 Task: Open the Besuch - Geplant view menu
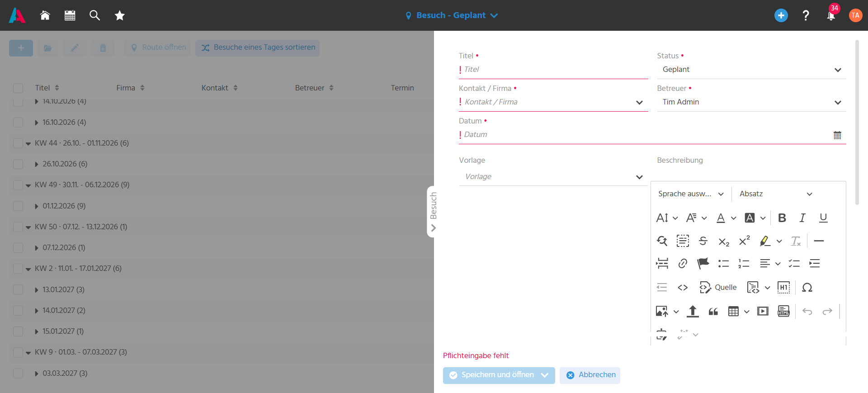pyautogui.click(x=452, y=15)
